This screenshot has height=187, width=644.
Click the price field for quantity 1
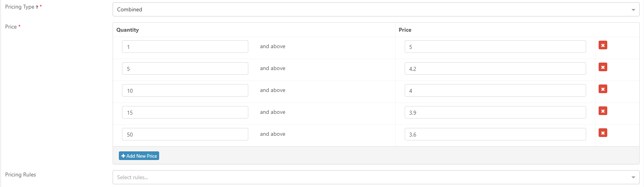point(495,47)
